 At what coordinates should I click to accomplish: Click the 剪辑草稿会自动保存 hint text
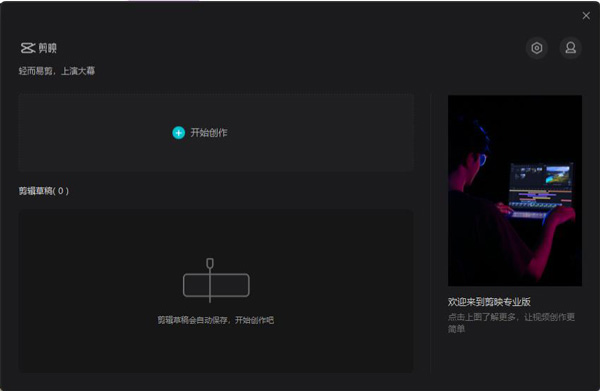tap(215, 320)
